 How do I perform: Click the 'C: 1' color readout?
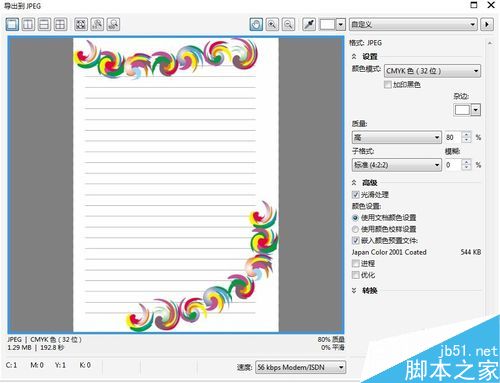11,365
